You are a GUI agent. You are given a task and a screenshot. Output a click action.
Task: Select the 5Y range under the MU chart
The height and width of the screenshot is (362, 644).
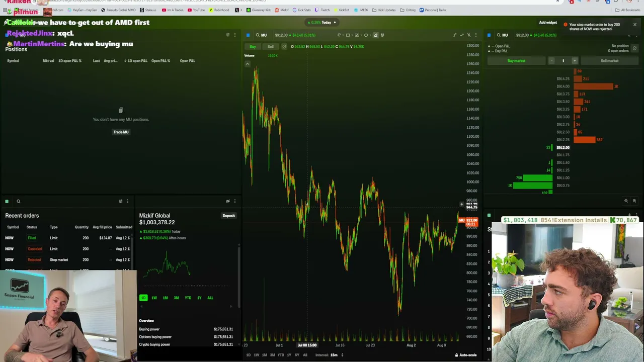pos(297,355)
